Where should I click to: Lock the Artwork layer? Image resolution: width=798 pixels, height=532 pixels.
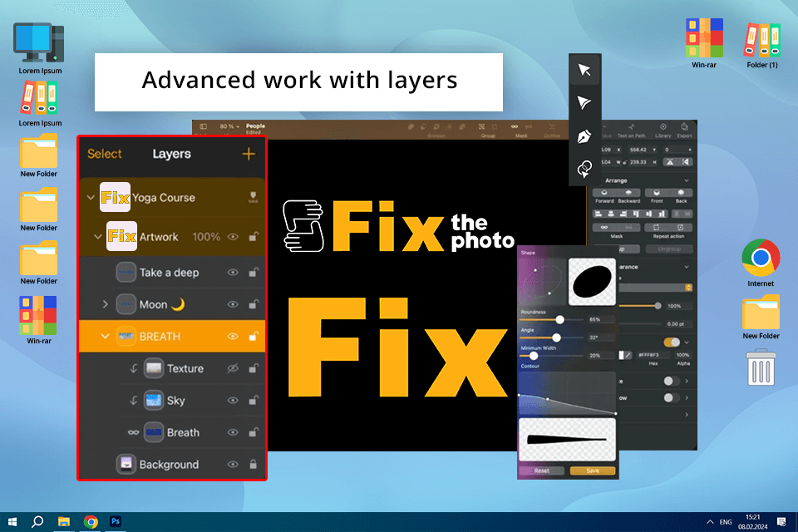[253, 237]
